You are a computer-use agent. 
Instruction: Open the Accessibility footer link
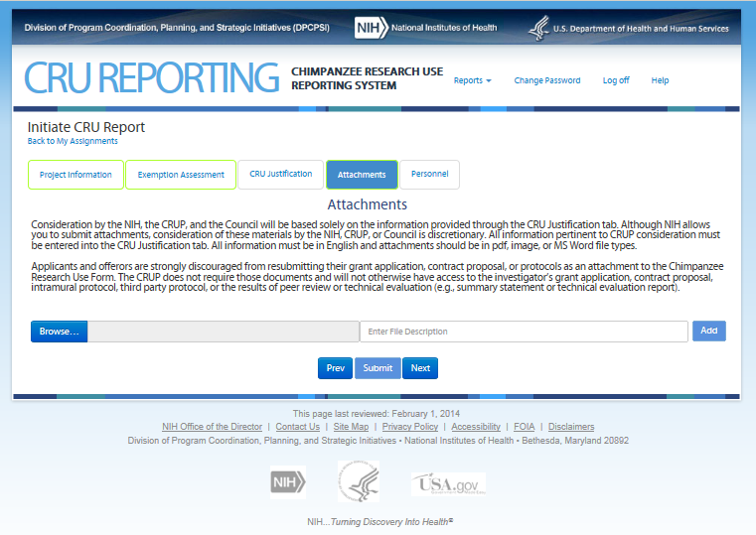click(x=476, y=427)
